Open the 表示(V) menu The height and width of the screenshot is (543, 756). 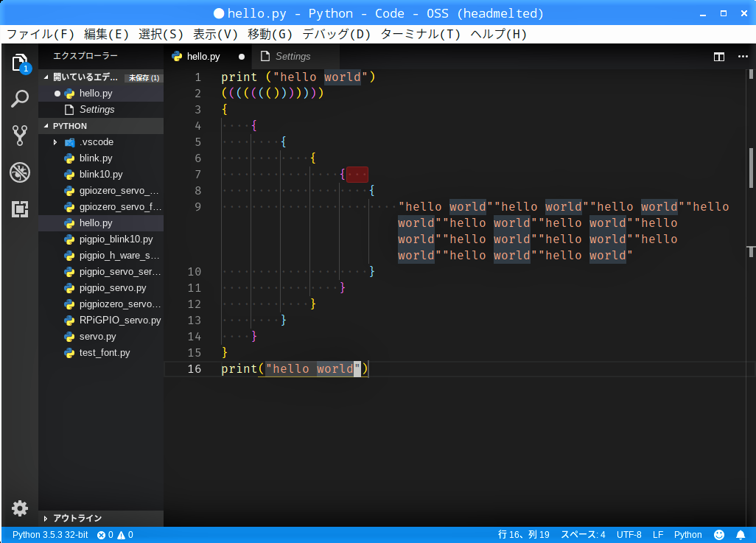[x=215, y=34]
